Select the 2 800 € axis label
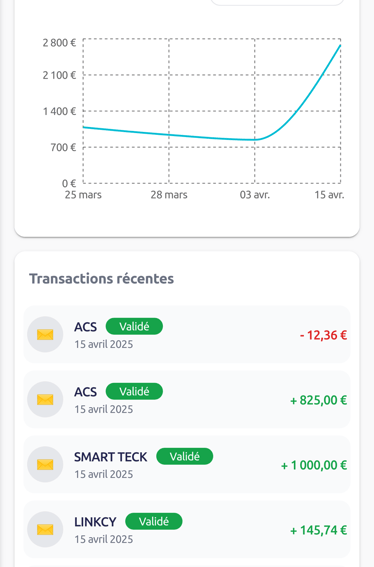 point(59,43)
